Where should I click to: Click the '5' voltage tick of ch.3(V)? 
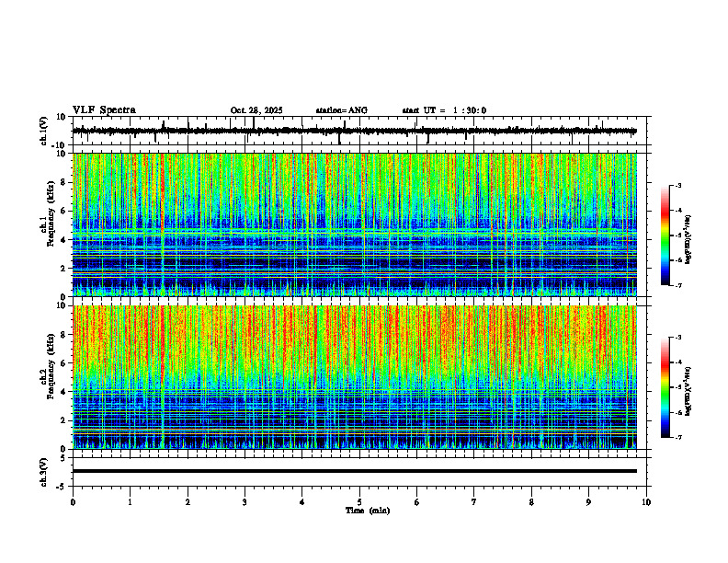[63, 458]
